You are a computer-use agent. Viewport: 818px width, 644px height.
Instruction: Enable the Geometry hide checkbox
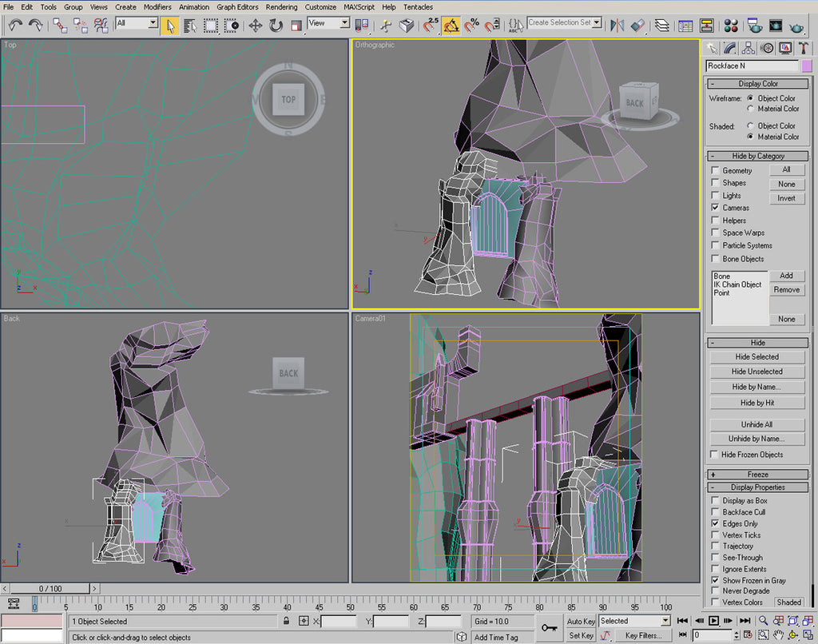pyautogui.click(x=716, y=170)
